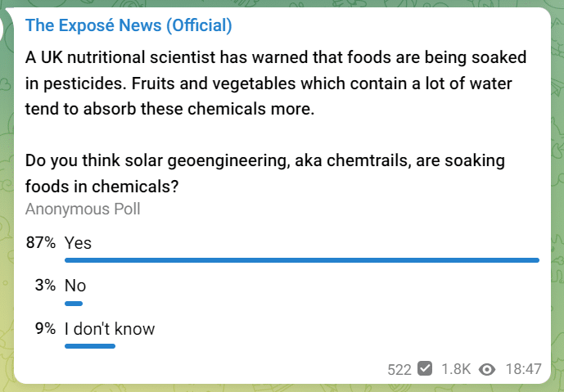Click the chemtrails poll question text
Viewport: 564px width, 392px height.
pyautogui.click(x=265, y=173)
